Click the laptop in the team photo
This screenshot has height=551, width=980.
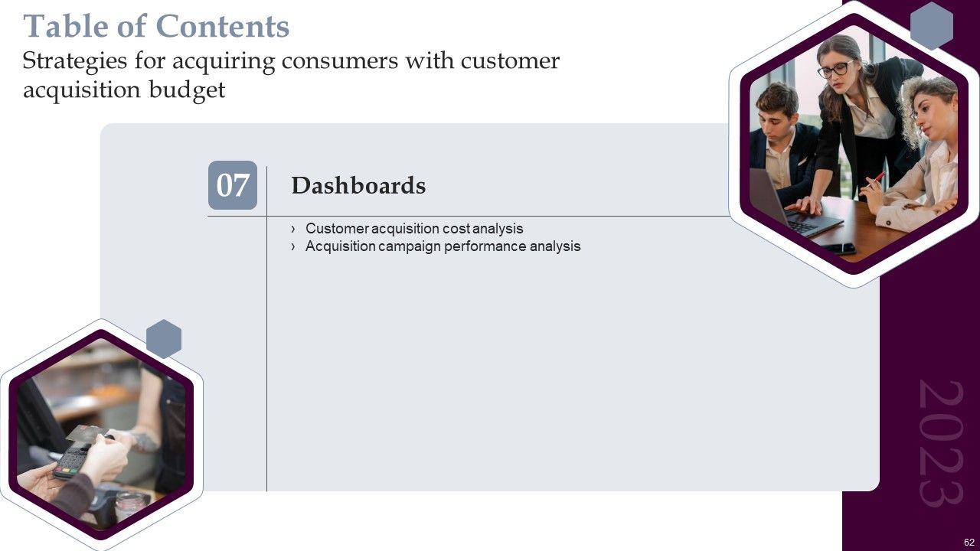[792, 207]
